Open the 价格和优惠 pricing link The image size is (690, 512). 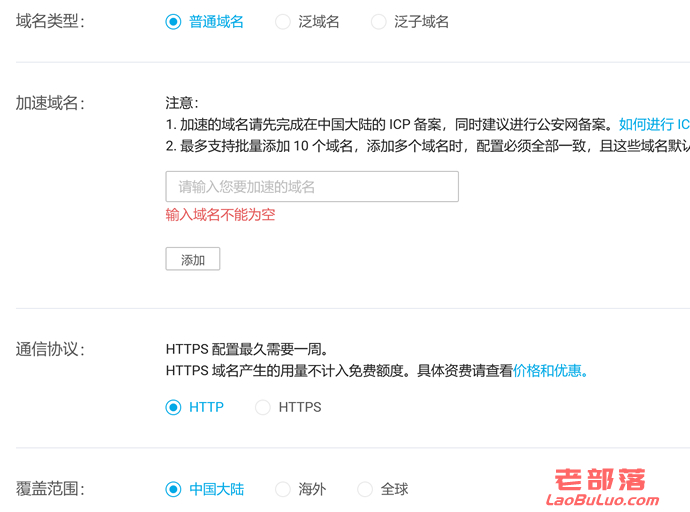550,371
